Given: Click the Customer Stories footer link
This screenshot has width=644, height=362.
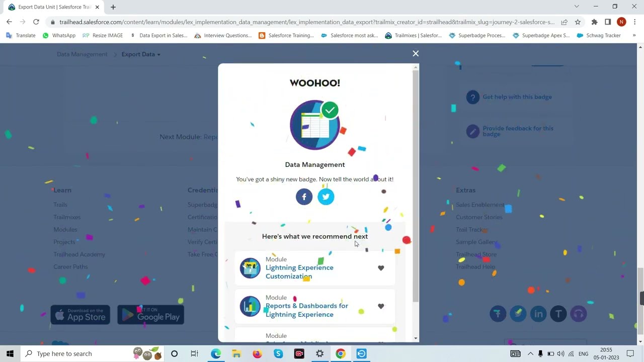Looking at the screenshot, I should (479, 217).
